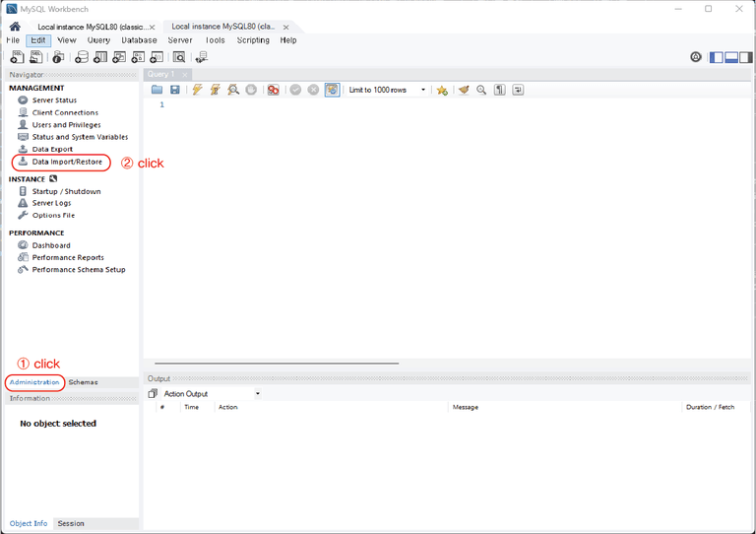The width and height of the screenshot is (756, 534).
Task: Switch to the Schemas tab
Action: click(83, 382)
